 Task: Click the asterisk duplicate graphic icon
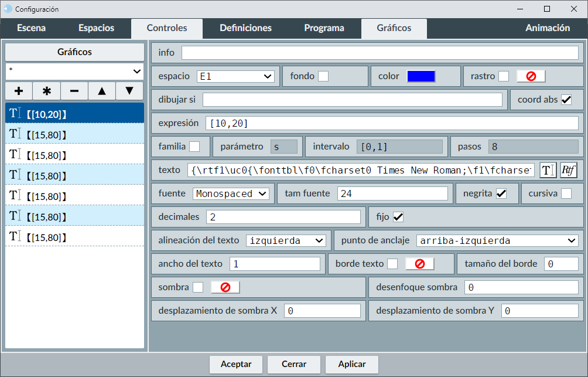point(47,91)
